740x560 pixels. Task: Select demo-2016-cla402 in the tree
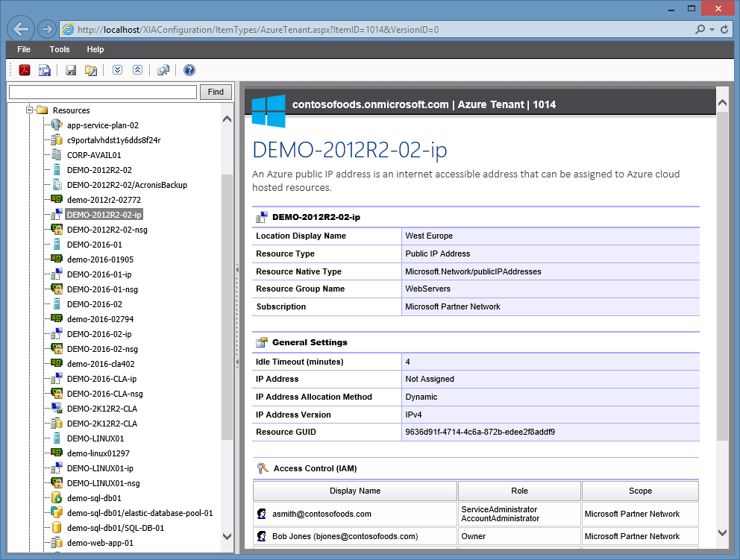(101, 364)
